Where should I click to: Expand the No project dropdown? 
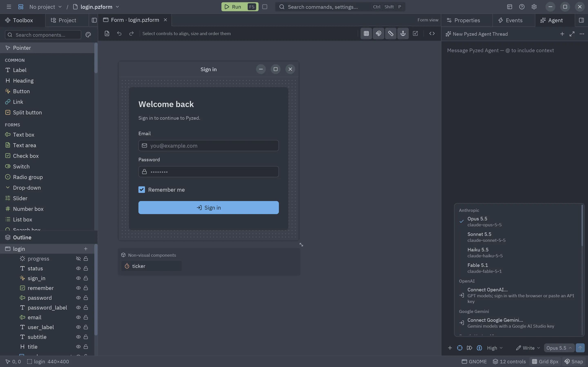coord(46,7)
